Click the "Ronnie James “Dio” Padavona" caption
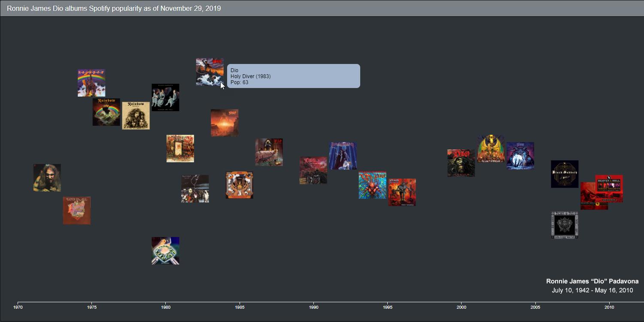The height and width of the screenshot is (322, 644). pos(592,281)
